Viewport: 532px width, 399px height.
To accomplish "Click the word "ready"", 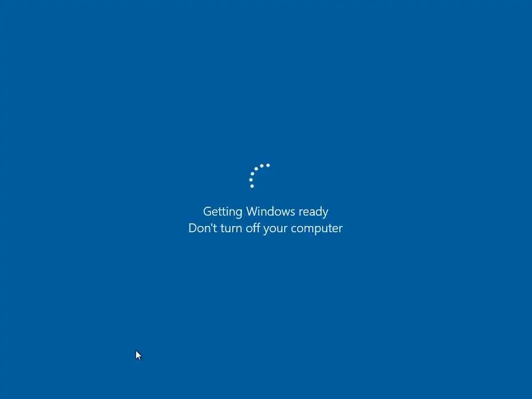I will pos(313,212).
